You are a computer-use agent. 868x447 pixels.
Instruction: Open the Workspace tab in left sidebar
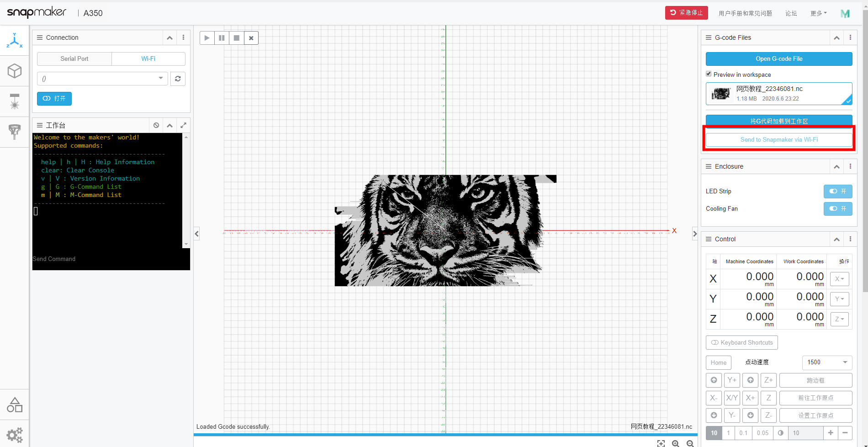pyautogui.click(x=15, y=41)
